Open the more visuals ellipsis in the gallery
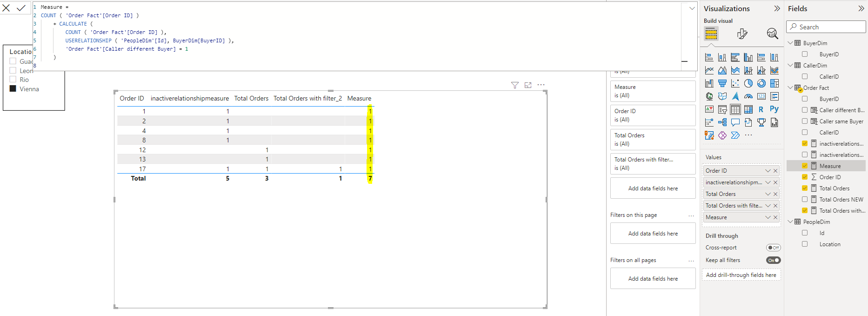Viewport: 868px width, 316px height. (x=748, y=135)
